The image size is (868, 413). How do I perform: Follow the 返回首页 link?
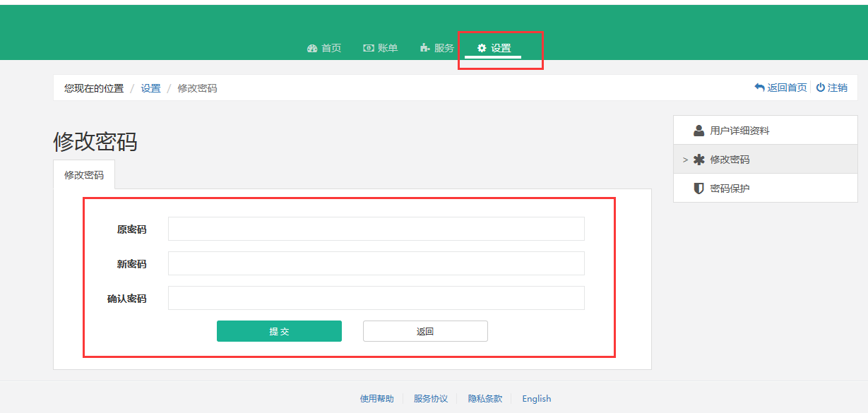780,88
